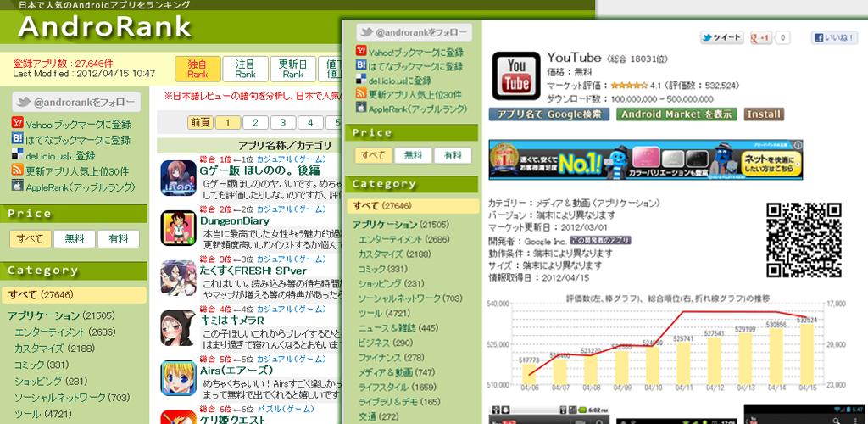Screen dimensions: 868x424
Task: Select すべて price filter in left sidebar
Action: (31, 239)
